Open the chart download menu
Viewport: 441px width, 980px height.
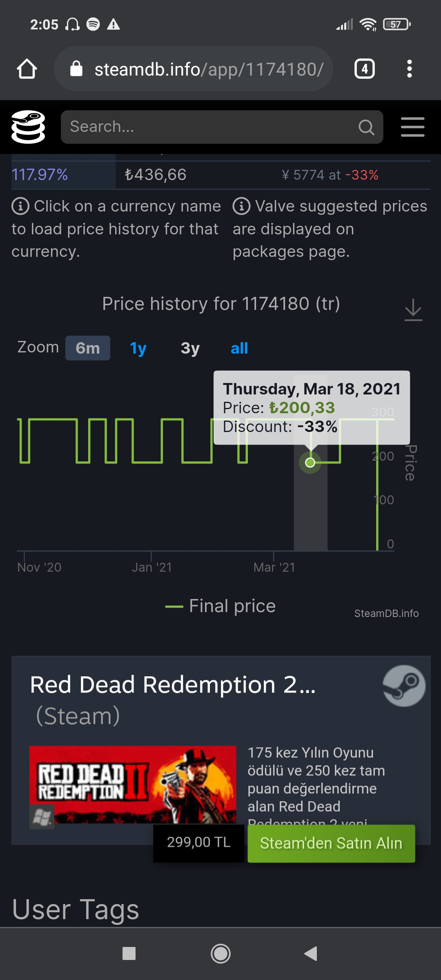click(413, 310)
